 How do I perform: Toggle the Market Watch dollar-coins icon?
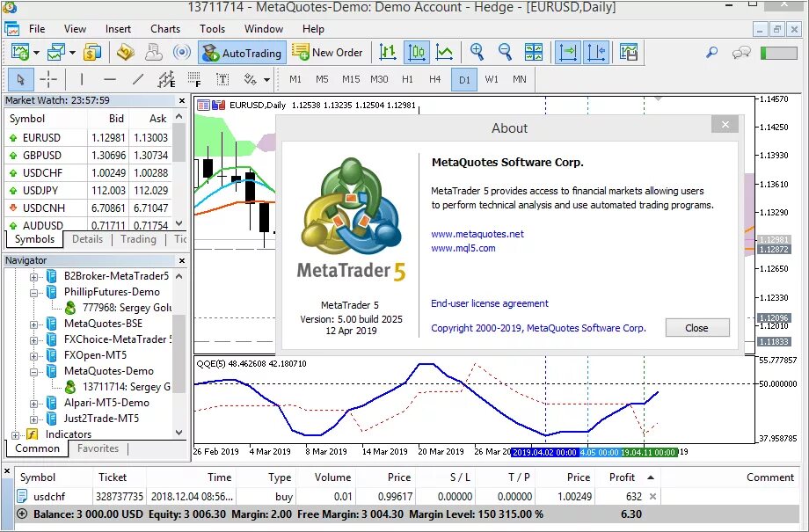pos(91,53)
